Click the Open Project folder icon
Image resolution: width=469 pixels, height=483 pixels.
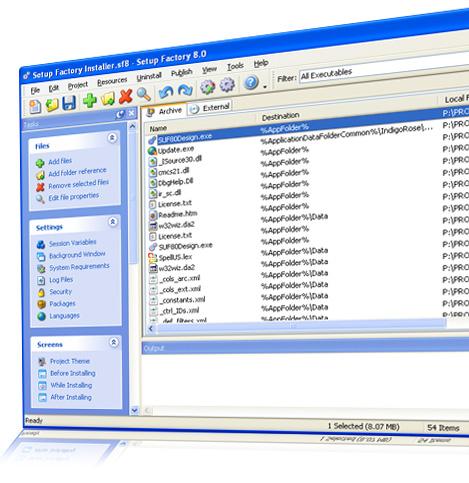pos(52,104)
